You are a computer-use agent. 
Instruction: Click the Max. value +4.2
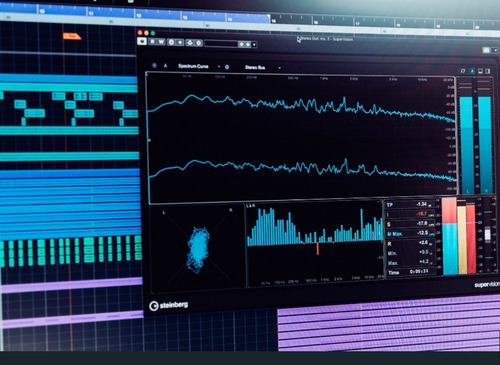(x=424, y=261)
